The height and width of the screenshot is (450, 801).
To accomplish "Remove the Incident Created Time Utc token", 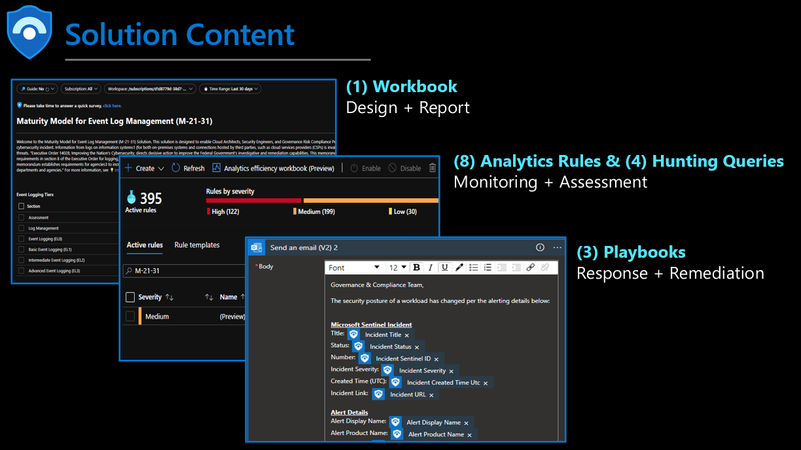I will pyautogui.click(x=485, y=383).
